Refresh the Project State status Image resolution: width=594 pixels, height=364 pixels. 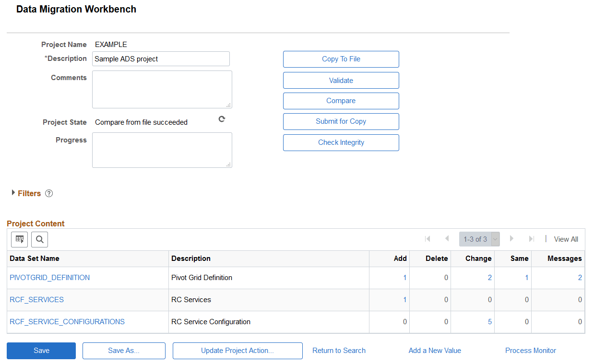pyautogui.click(x=221, y=119)
